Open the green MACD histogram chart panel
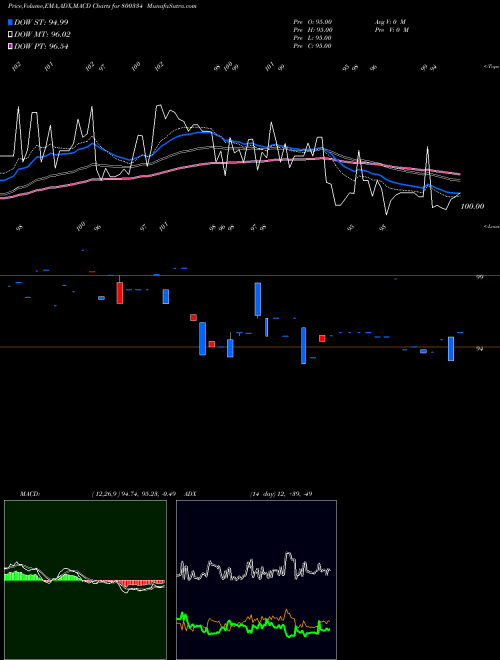The width and height of the screenshot is (500, 660). (x=85, y=580)
